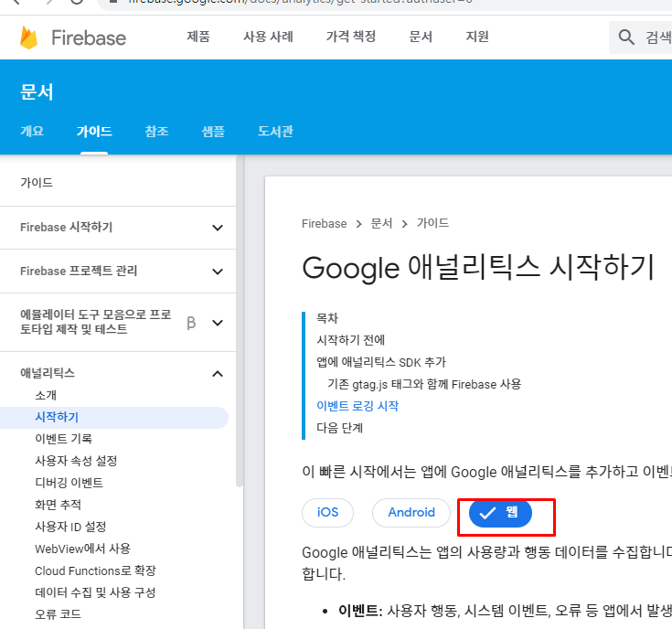Click the Google 애널리틱스 시작하기 page title
Screen dimensions: 672x629
(x=478, y=267)
